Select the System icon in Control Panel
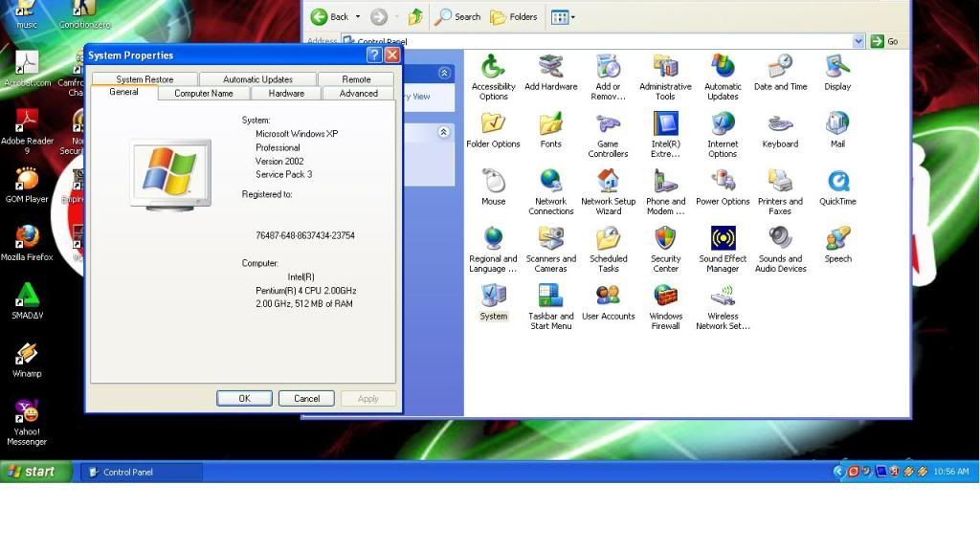 click(x=493, y=303)
